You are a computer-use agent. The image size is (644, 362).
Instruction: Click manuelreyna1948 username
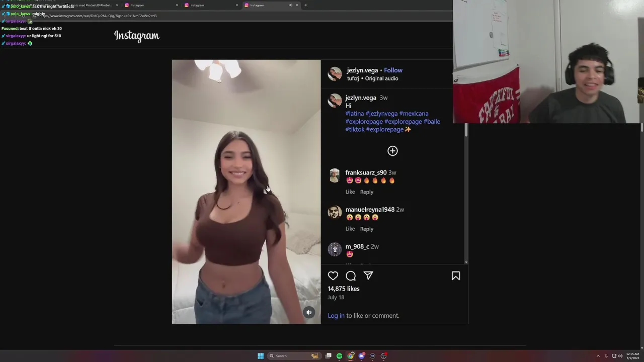[x=370, y=210]
